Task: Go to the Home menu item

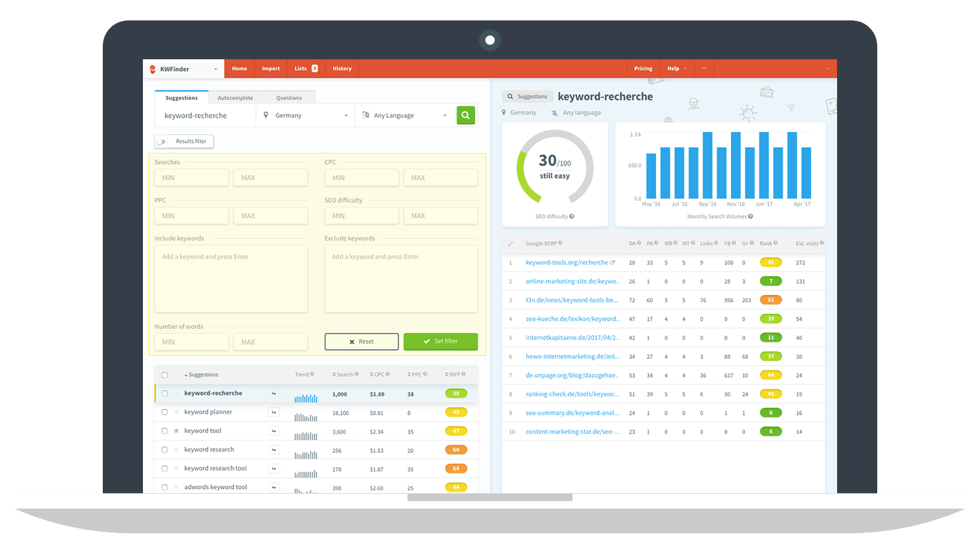Action: tap(240, 69)
